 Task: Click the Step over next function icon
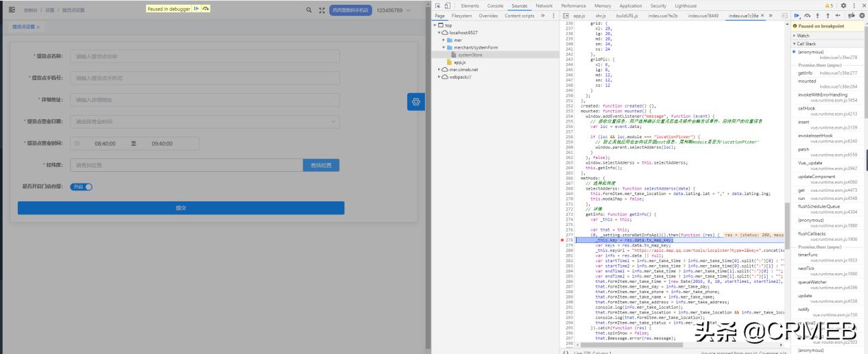coord(808,15)
